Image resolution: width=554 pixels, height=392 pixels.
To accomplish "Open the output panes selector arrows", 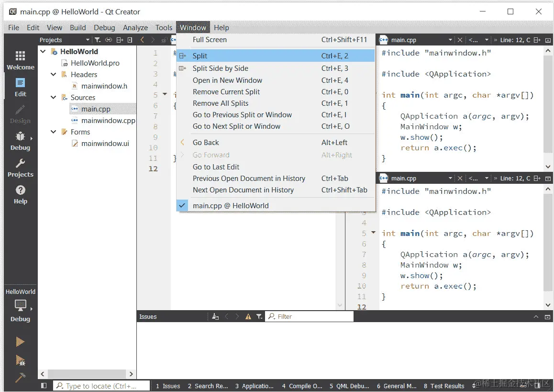I will 474,386.
